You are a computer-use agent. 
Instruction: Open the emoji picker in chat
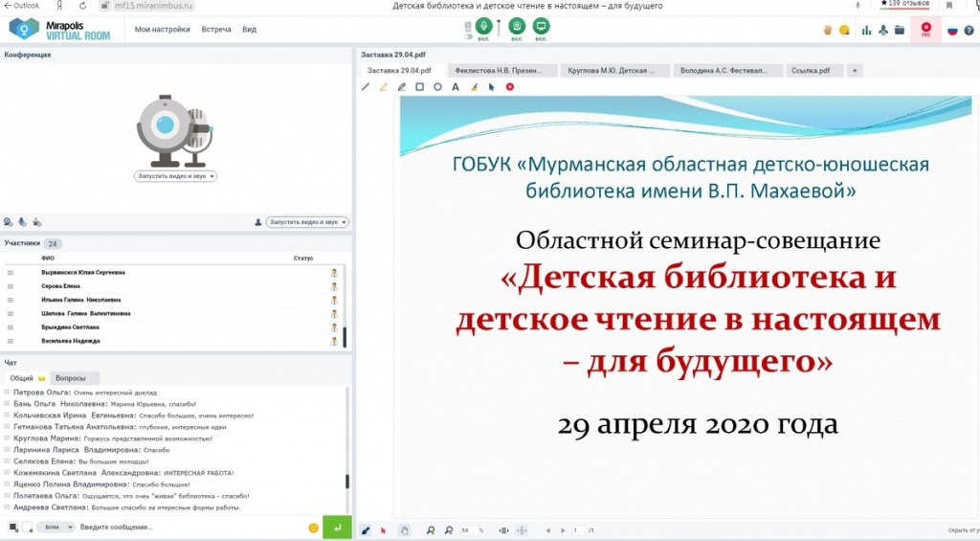[314, 528]
